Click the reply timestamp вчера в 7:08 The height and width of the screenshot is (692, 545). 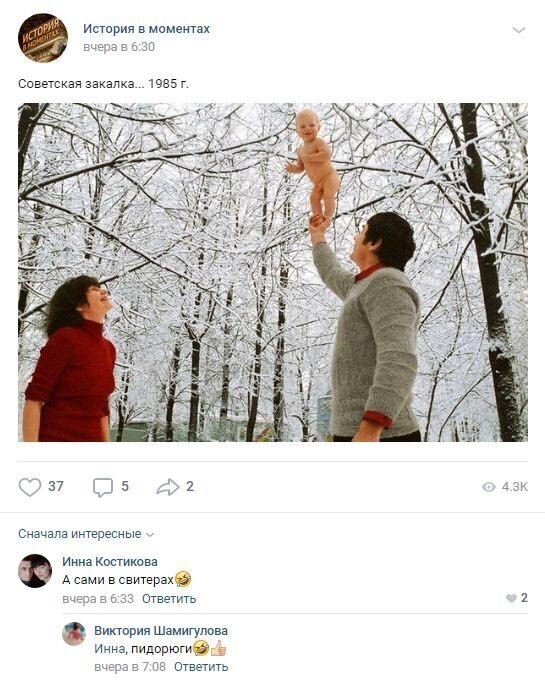coord(130,666)
